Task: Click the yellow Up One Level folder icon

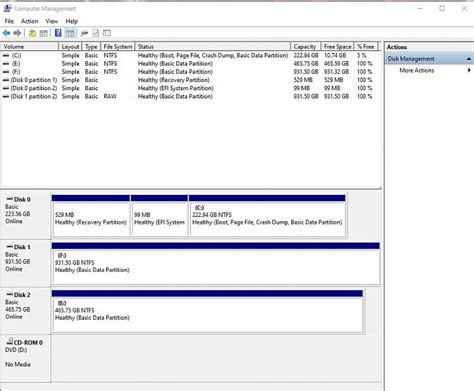Action: click(x=32, y=33)
